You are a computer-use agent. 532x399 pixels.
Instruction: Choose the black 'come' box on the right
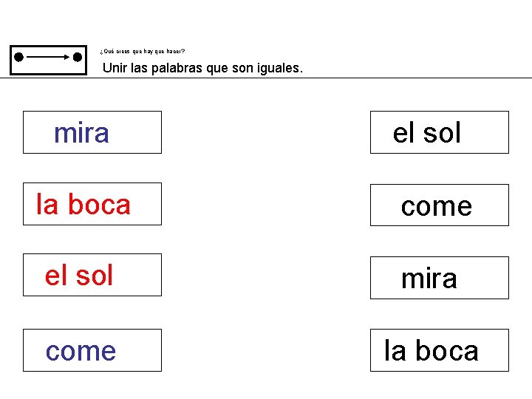pos(439,205)
